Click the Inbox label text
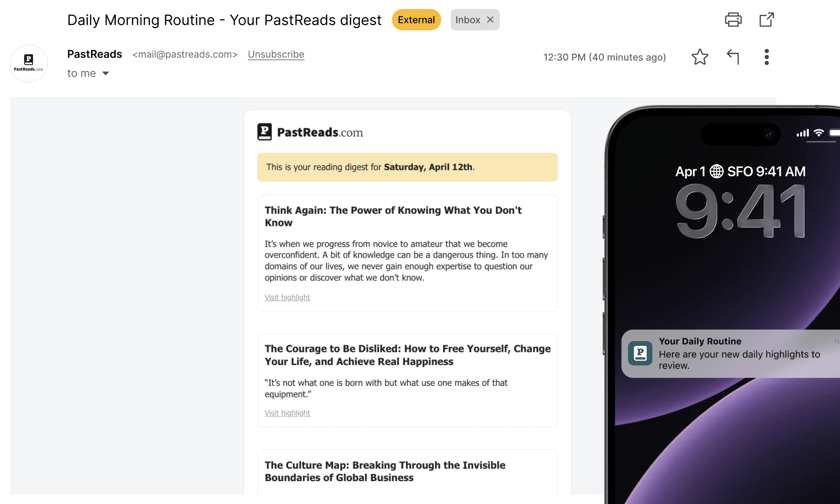The width and height of the screenshot is (840, 504). click(468, 20)
